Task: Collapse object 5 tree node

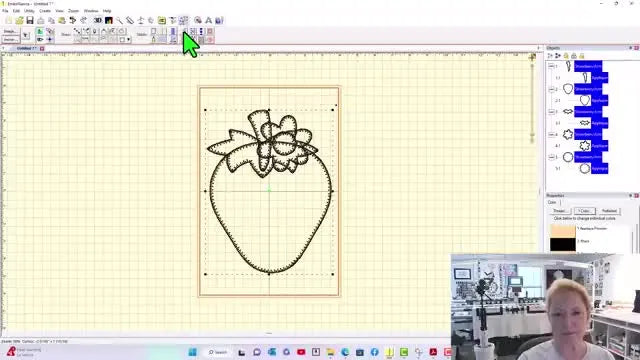Action: [x=551, y=157]
